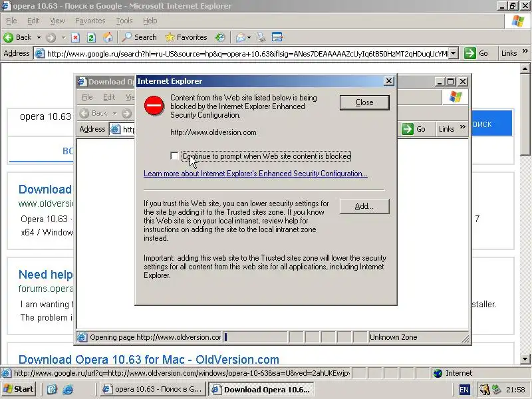Open Download Opera 10.63 for Mac link
The image size is (532, 399).
pyautogui.click(x=148, y=359)
